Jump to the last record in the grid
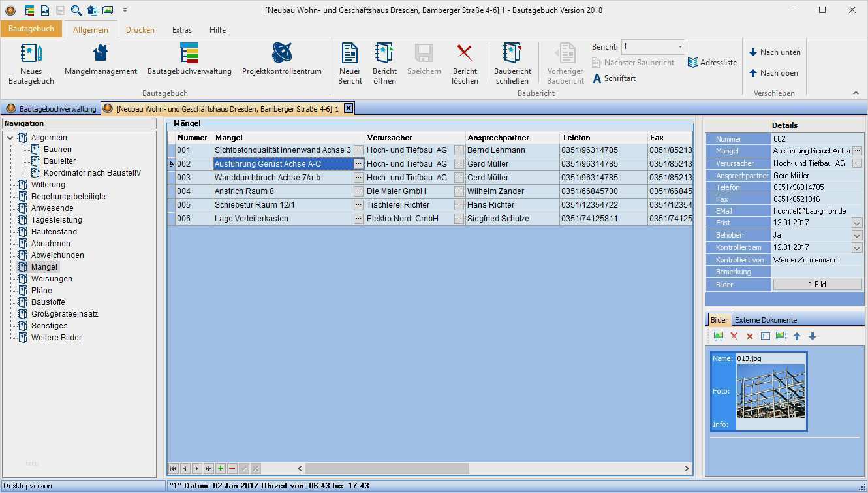The image size is (868, 493). pyautogui.click(x=208, y=468)
